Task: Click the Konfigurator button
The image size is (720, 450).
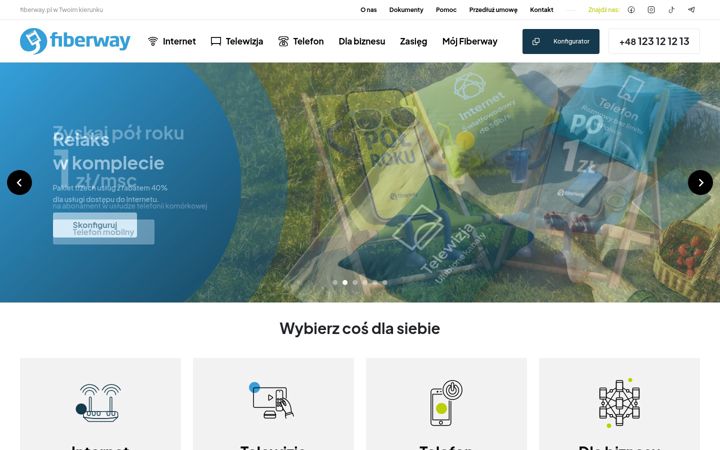Action: pos(561,41)
